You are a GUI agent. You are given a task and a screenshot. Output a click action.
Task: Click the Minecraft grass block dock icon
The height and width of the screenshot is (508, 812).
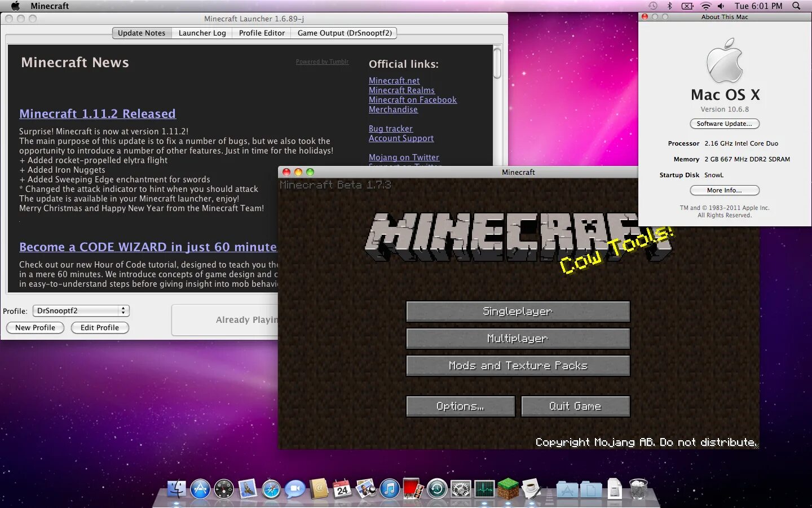tap(508, 489)
